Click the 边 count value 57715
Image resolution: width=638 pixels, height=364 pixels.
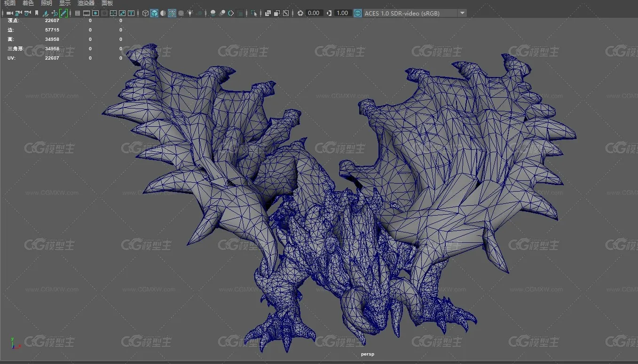pyautogui.click(x=52, y=30)
